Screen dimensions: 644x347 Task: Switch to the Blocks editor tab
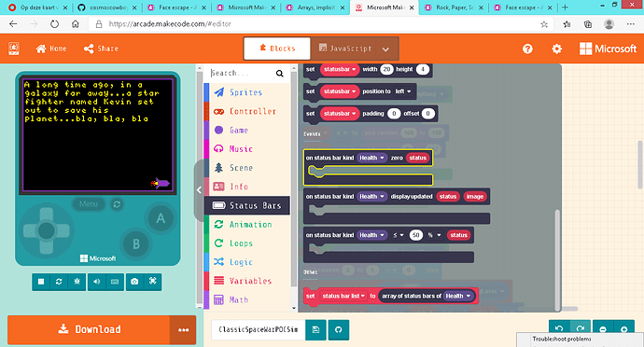pyautogui.click(x=277, y=49)
